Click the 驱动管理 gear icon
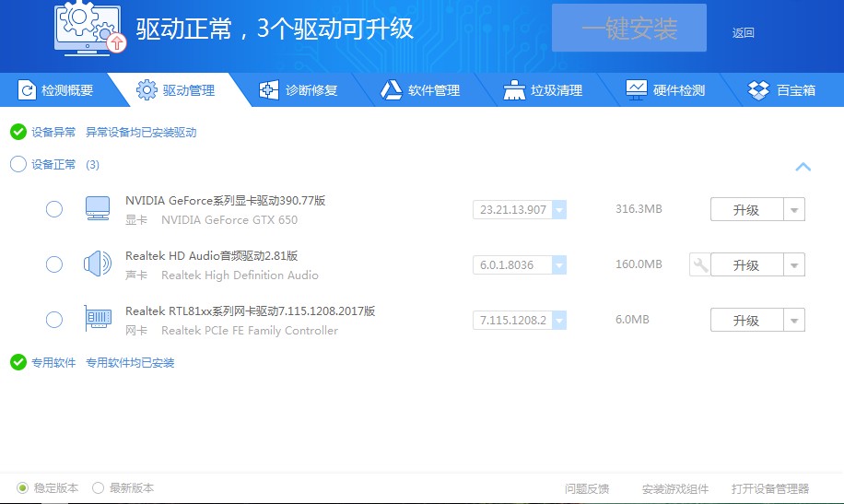 (147, 90)
